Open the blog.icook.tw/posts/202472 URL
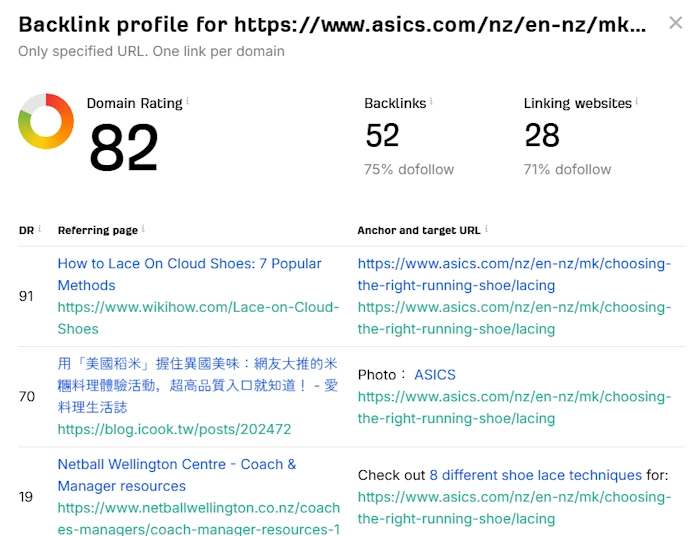Screen dimensions: 700x536 pyautogui.click(x=174, y=429)
